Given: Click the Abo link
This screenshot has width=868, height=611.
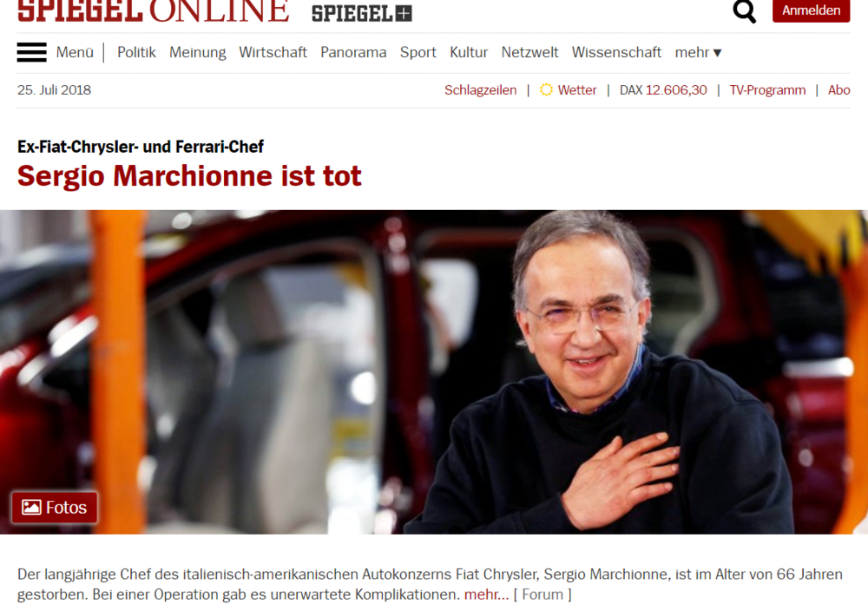Looking at the screenshot, I should [x=838, y=89].
